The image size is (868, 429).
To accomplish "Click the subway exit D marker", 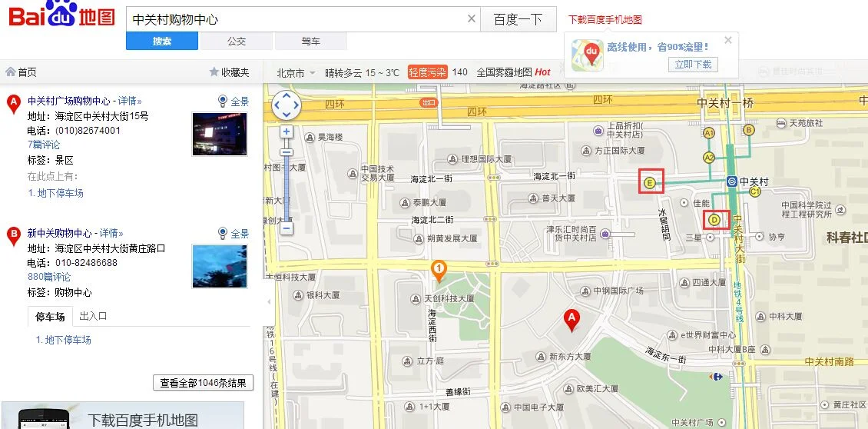I will 714,220.
